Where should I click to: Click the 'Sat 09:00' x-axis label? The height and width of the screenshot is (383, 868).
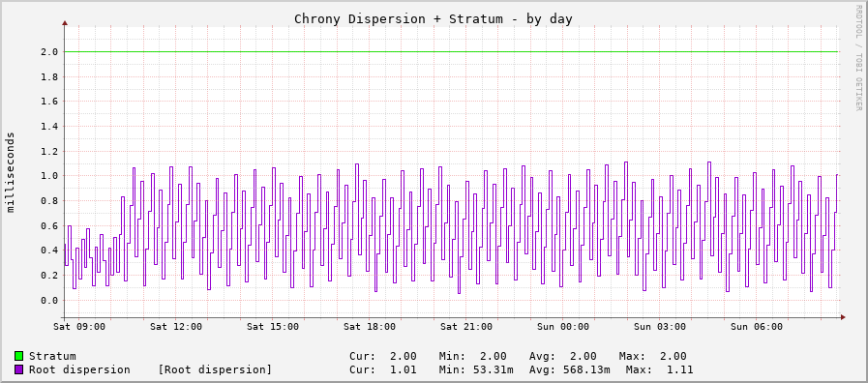(x=79, y=327)
